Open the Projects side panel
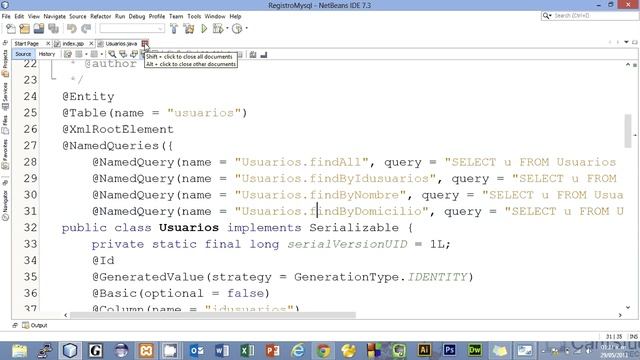640x360 pixels. click(5, 63)
